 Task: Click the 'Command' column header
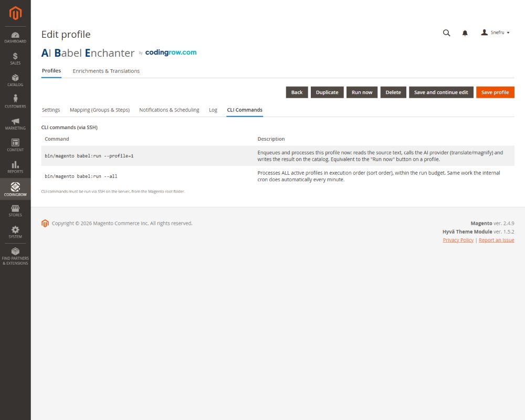click(57, 139)
